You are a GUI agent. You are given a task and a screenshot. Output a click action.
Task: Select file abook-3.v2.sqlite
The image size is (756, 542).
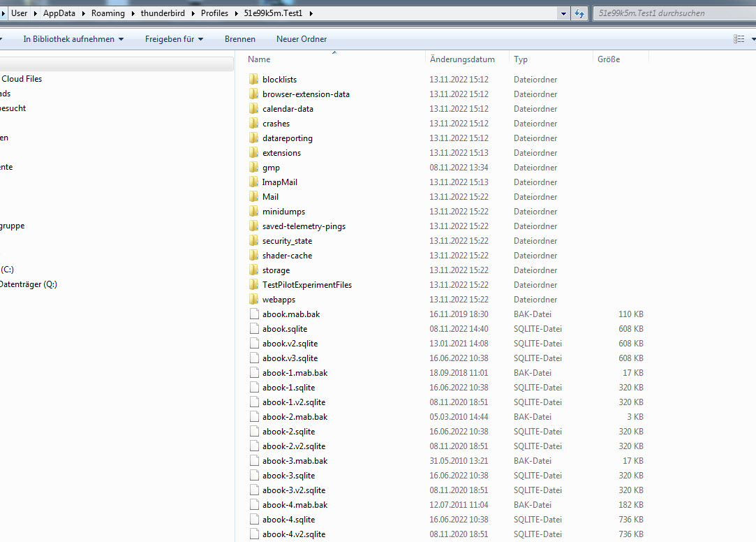tap(294, 490)
